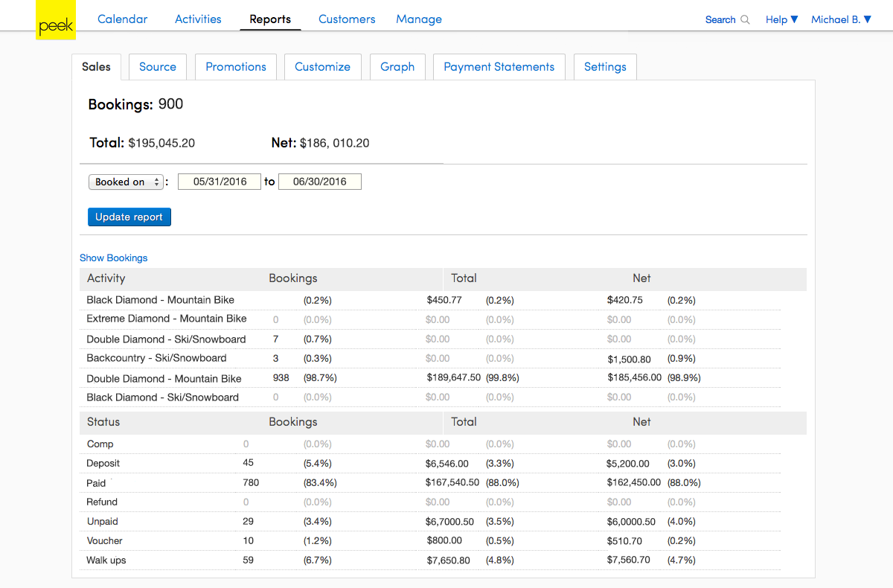The height and width of the screenshot is (588, 893).
Task: Click the Refund status label
Action: [x=102, y=502]
